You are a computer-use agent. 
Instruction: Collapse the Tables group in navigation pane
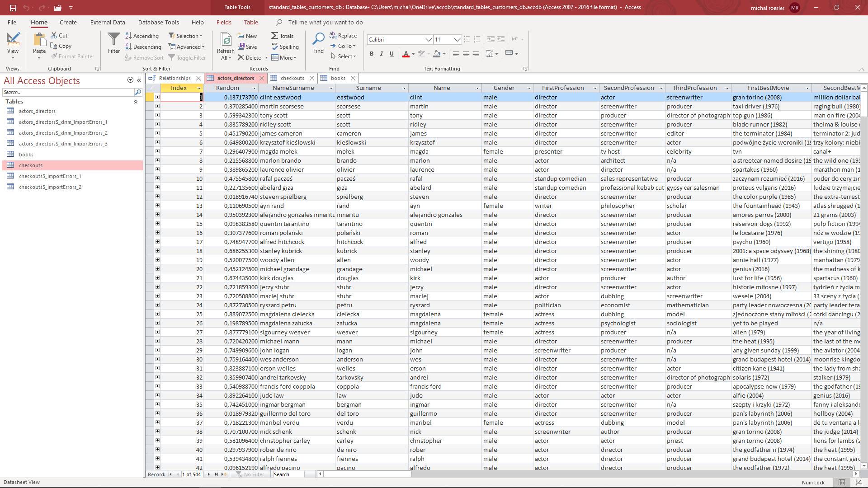click(136, 102)
